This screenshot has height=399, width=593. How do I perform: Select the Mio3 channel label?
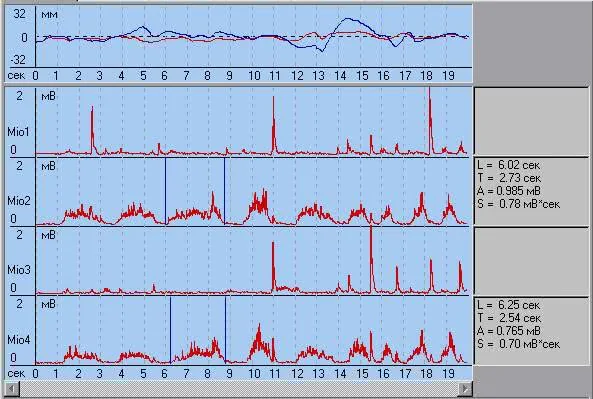tap(19, 270)
